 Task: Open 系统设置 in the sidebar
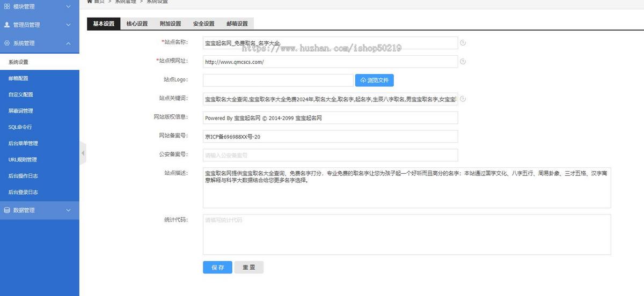coord(40,62)
